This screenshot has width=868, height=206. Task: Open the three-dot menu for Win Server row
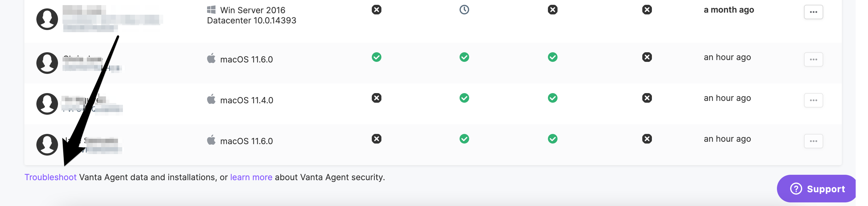coord(813,12)
